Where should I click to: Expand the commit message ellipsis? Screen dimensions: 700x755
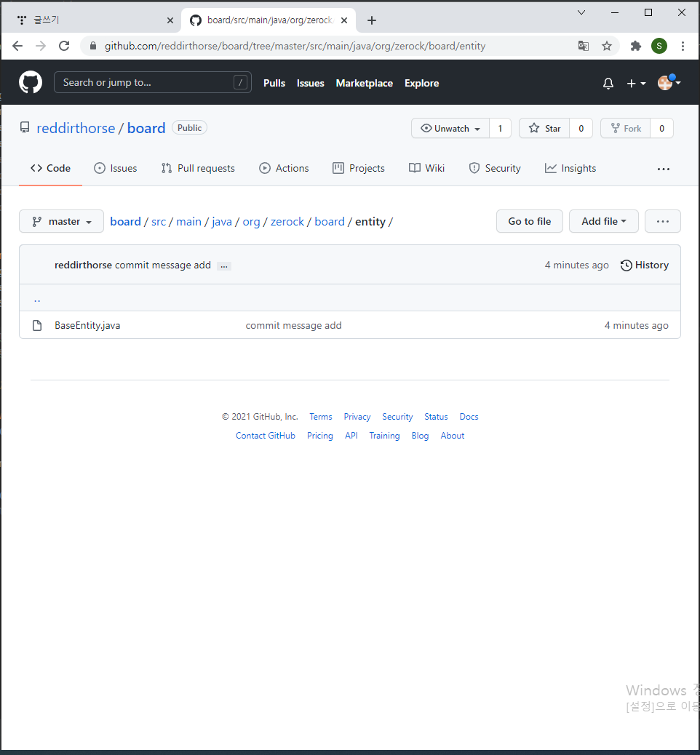pyautogui.click(x=224, y=265)
